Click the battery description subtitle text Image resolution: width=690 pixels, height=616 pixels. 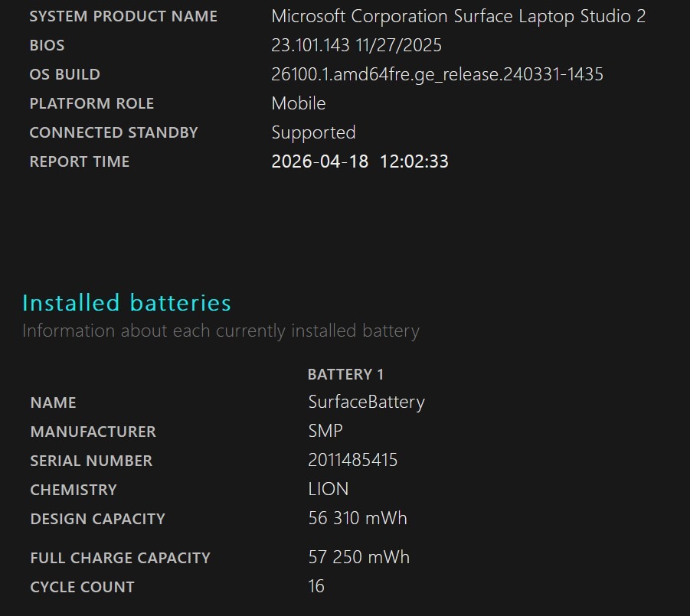(x=221, y=331)
